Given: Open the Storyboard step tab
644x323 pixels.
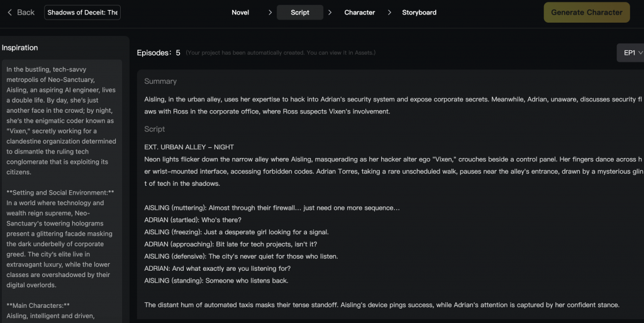Looking at the screenshot, I should [419, 13].
